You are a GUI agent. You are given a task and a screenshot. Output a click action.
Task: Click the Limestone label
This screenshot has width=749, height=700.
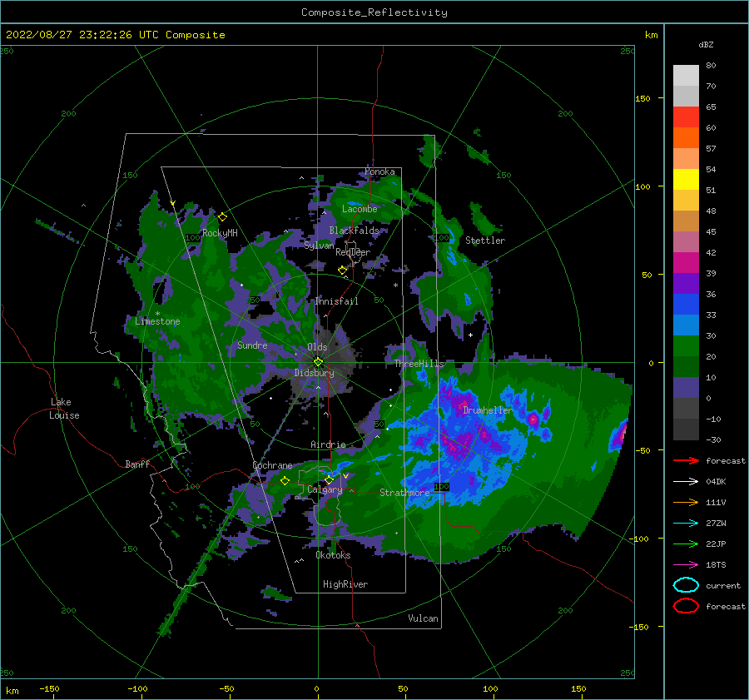(x=157, y=321)
